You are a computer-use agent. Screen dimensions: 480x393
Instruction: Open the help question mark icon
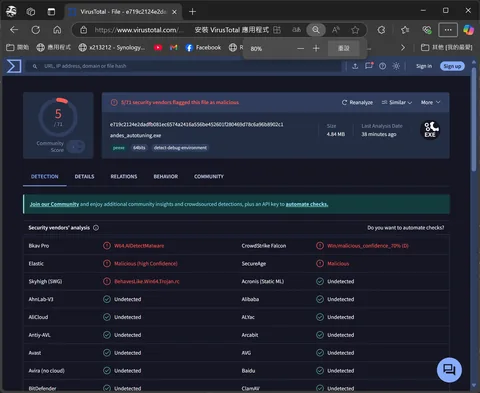pos(383,66)
